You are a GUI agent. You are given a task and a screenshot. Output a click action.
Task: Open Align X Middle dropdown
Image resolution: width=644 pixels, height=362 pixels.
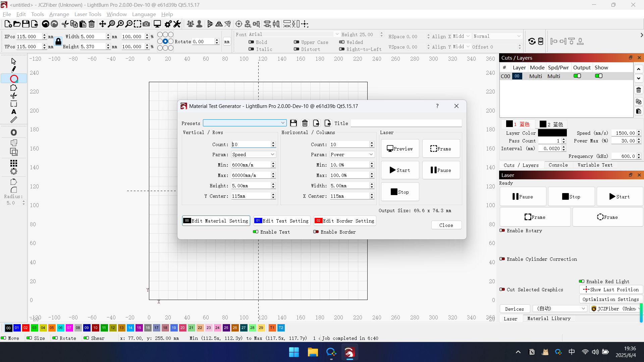click(x=462, y=36)
